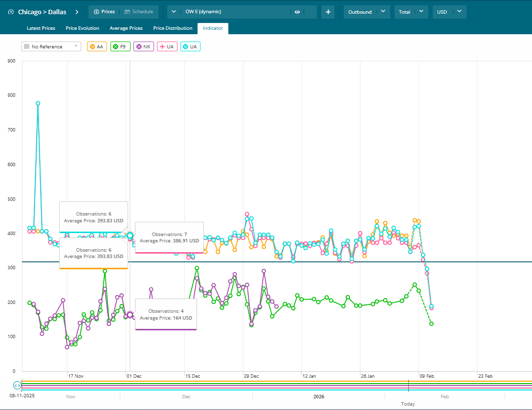Toggle the eye visibility icon

[297, 12]
